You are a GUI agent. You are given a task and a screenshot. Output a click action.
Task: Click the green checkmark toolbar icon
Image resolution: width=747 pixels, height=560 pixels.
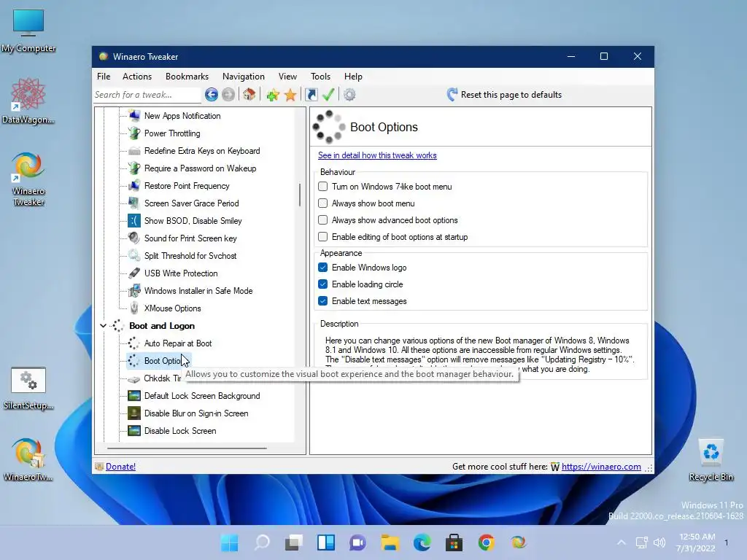[328, 95]
